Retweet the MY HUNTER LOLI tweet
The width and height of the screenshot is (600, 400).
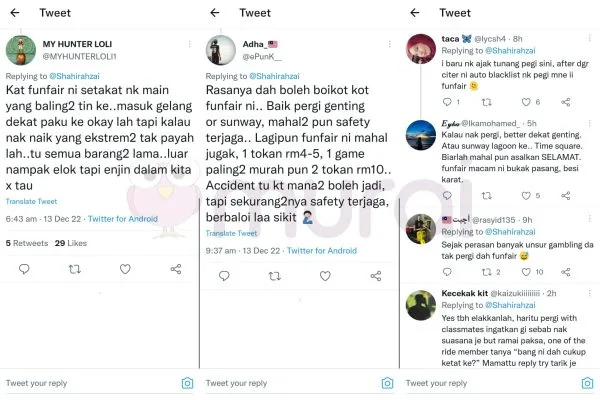click(x=75, y=269)
